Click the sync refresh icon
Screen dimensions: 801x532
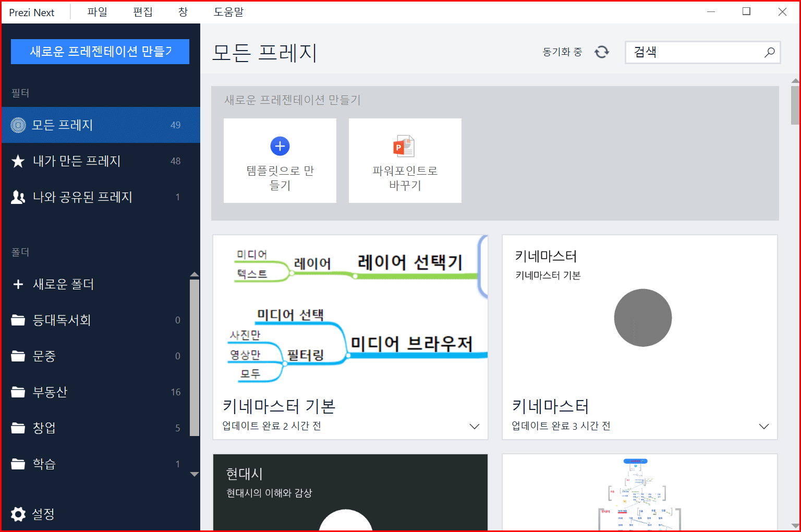tap(602, 52)
